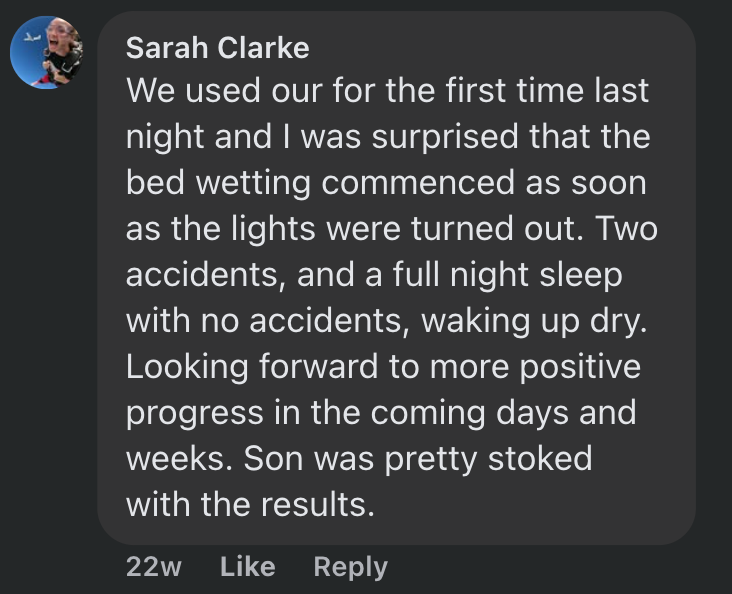Screen dimensions: 732x594
Task: Click the word 'weeks.' in comment
Action: pyautogui.click(x=180, y=459)
